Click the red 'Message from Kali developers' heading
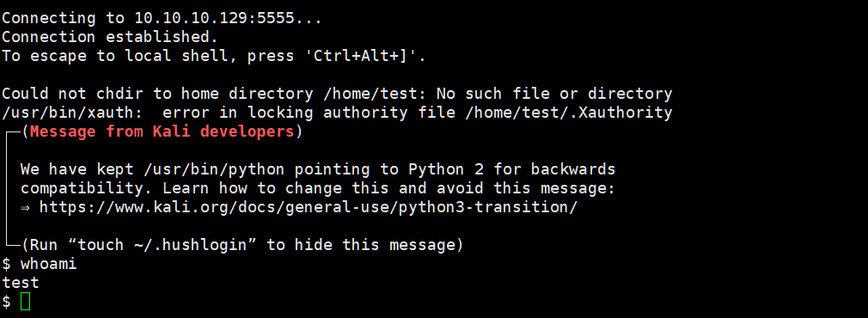Screen dimensions: 868x318 point(162,131)
